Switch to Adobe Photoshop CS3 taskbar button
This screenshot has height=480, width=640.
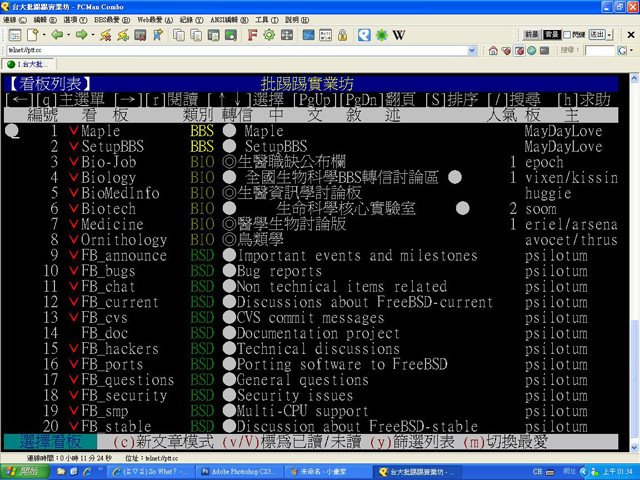click(x=238, y=472)
